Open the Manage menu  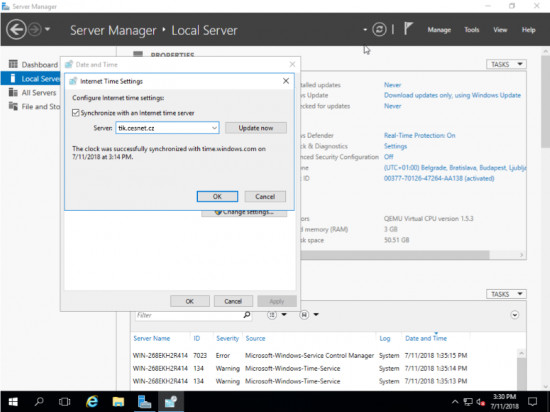[439, 30]
